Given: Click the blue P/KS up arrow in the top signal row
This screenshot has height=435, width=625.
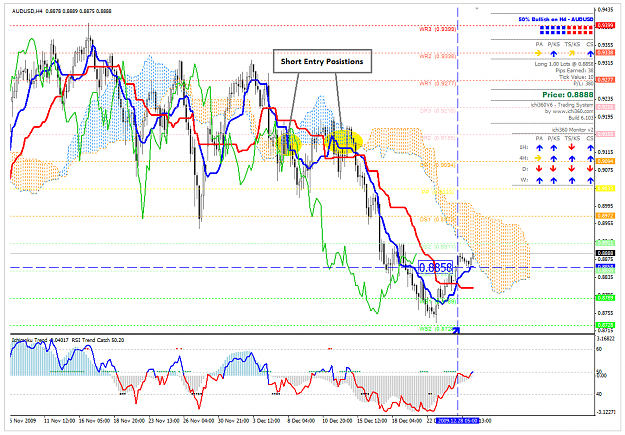Looking at the screenshot, I should pyautogui.click(x=554, y=53).
